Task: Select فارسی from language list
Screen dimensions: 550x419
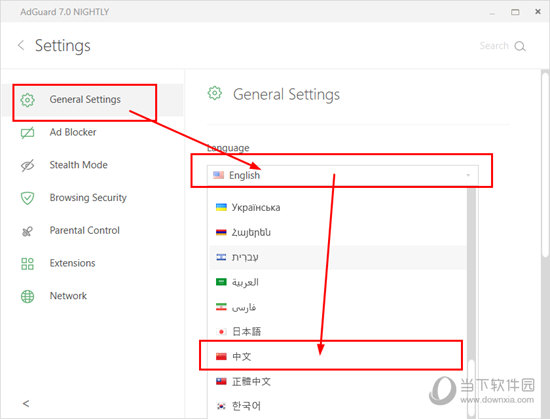Action: (x=338, y=307)
